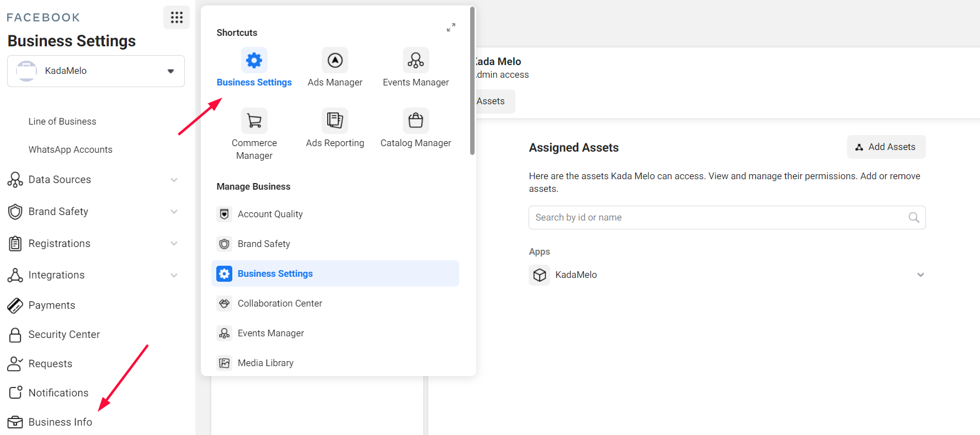Open Security Center label in sidebar
The image size is (980, 435).
coord(64,335)
